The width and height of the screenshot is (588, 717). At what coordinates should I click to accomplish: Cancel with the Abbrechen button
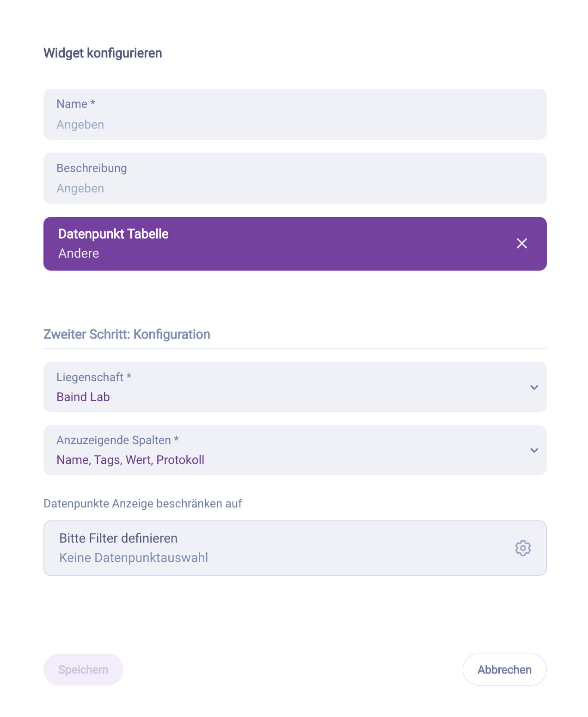click(x=504, y=669)
